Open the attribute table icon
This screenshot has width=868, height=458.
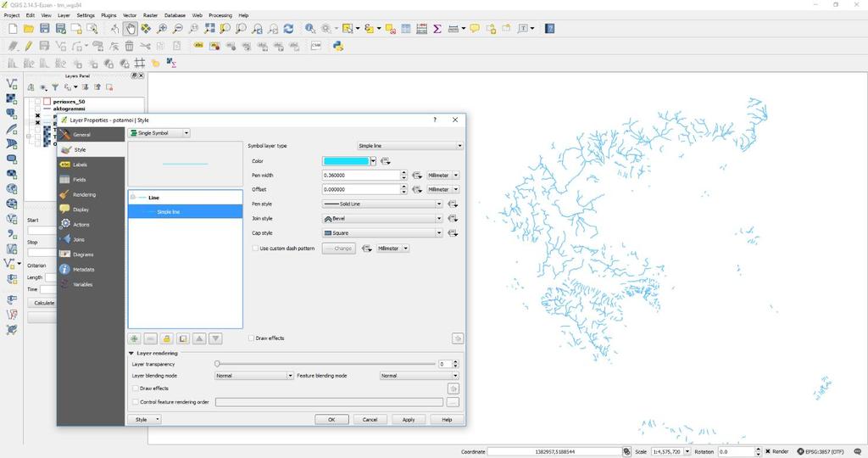click(406, 28)
